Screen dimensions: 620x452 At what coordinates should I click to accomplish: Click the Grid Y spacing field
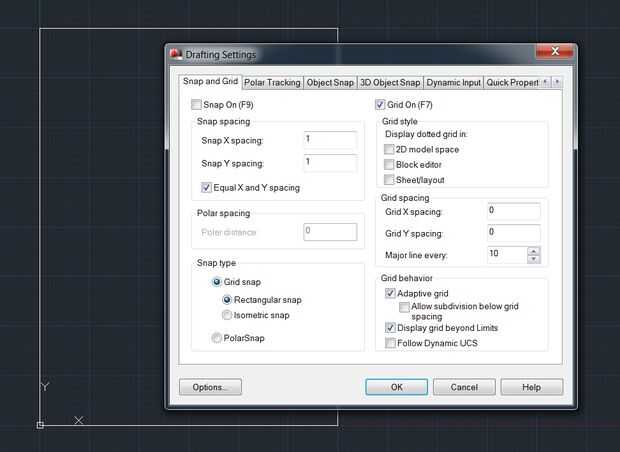coord(514,233)
